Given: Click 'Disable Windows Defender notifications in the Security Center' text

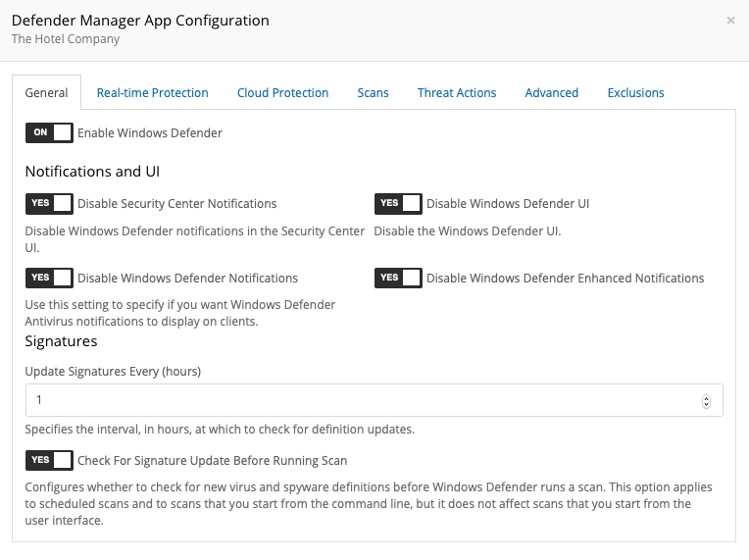Looking at the screenshot, I should click(194, 239).
